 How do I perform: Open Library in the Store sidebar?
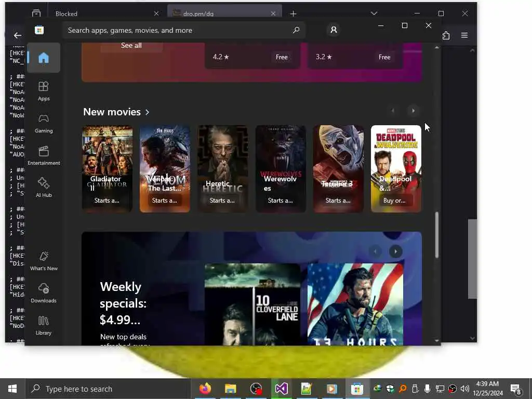pyautogui.click(x=44, y=325)
